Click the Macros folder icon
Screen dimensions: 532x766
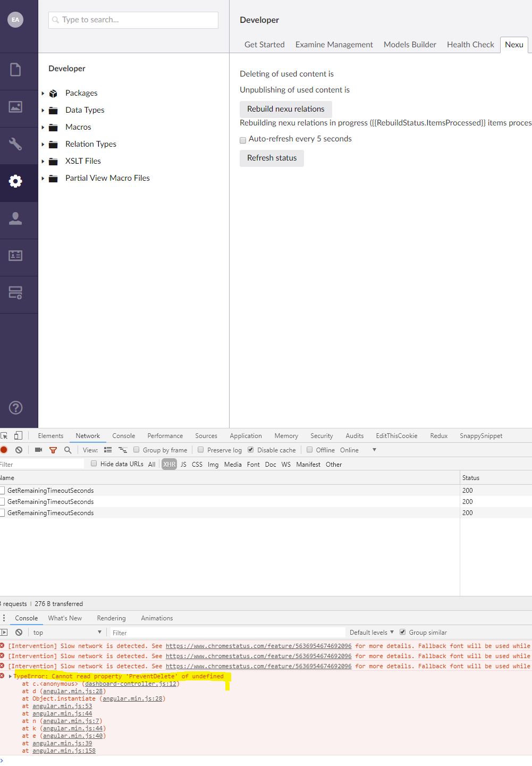pyautogui.click(x=53, y=128)
